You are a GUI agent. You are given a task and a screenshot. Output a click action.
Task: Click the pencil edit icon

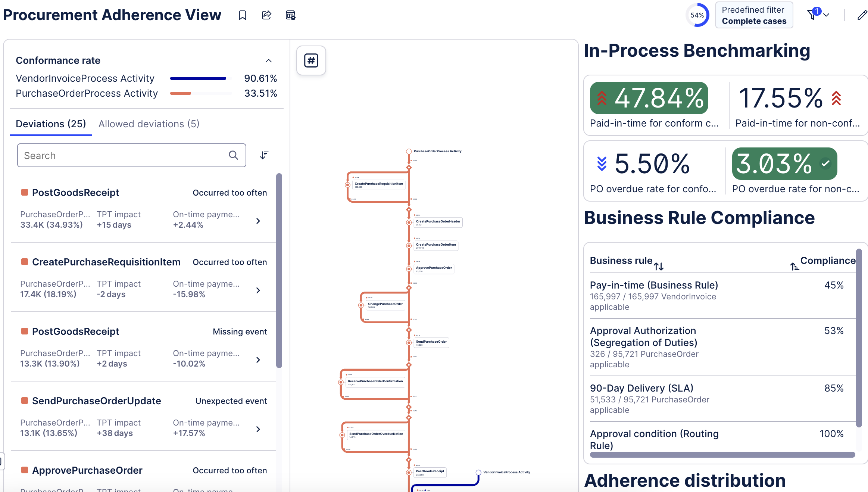pyautogui.click(x=862, y=15)
